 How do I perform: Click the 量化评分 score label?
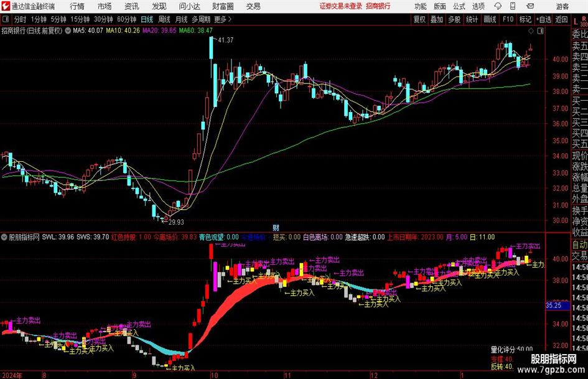pos(503,349)
